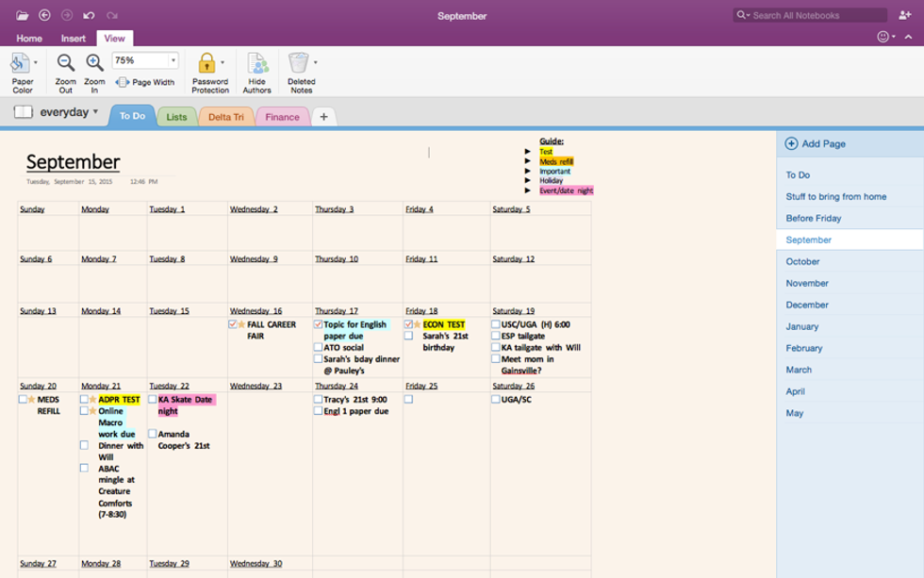Toggle the FALL CAREER FAIR checkbox
The height and width of the screenshot is (578, 924).
point(233,324)
